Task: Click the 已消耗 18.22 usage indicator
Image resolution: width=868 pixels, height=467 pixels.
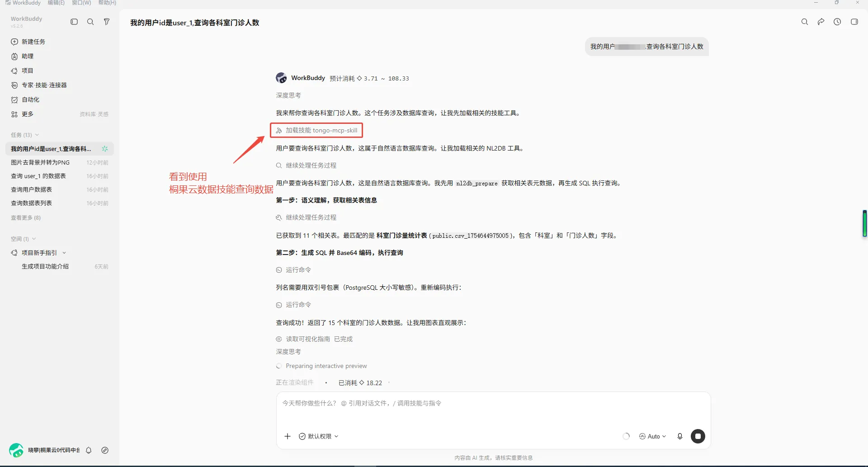Action: 360,383
